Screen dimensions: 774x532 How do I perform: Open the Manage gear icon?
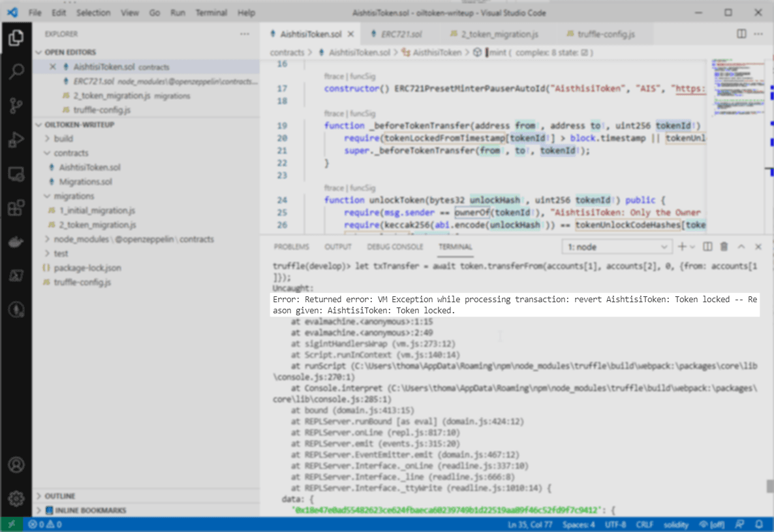(x=16, y=499)
